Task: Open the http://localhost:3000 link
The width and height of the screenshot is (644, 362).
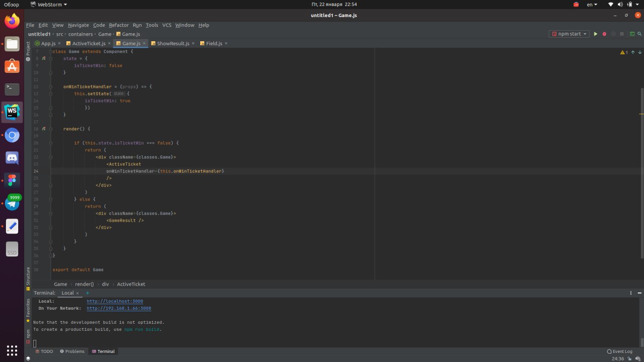Action: 115,301
